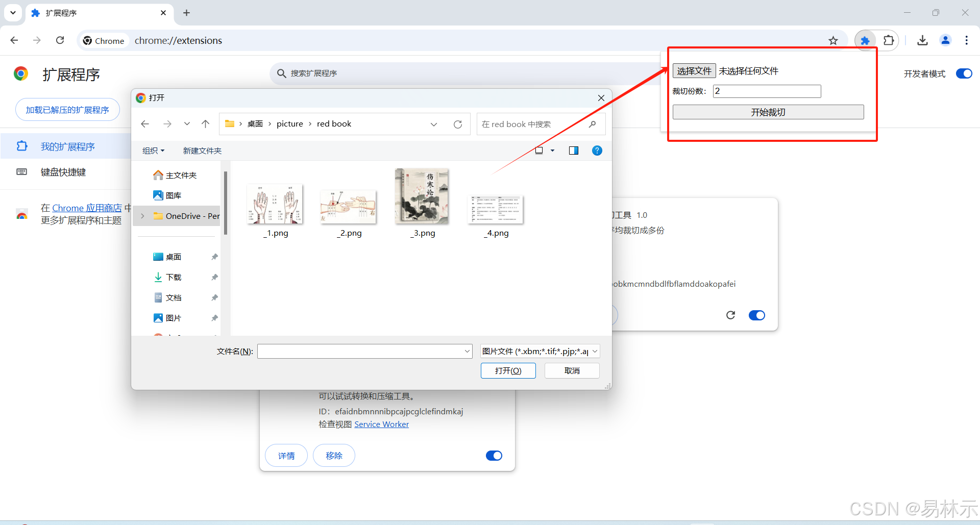Open a new browser tab with plus
Image resolution: width=980 pixels, height=525 pixels.
pos(187,13)
